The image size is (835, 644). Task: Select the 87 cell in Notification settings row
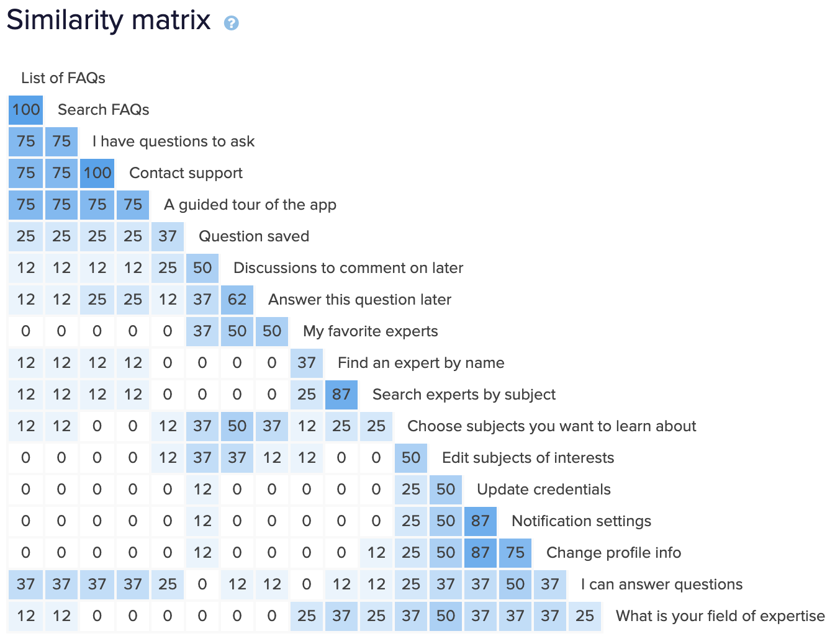click(481, 521)
